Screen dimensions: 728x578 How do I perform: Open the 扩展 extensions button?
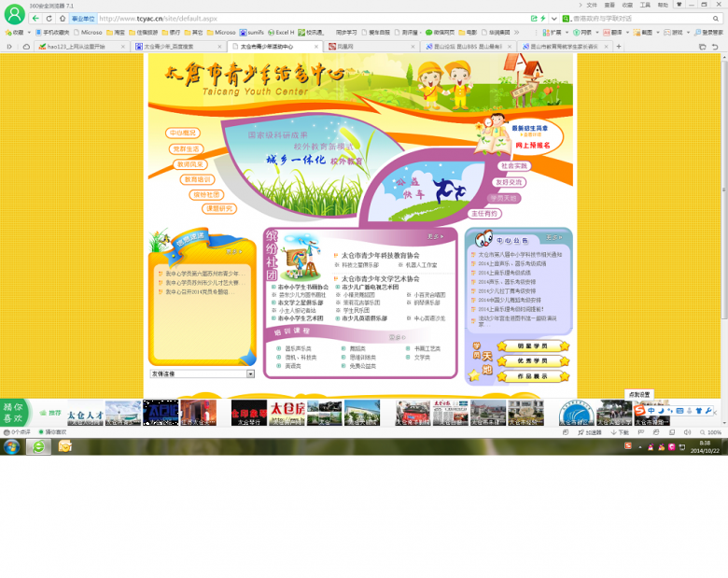pos(552,33)
